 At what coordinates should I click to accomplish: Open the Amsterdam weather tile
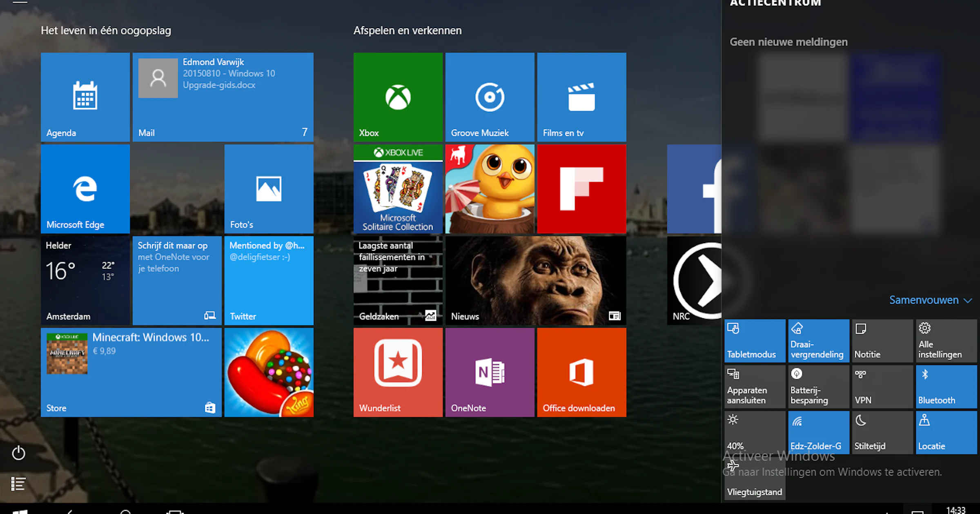coord(85,281)
